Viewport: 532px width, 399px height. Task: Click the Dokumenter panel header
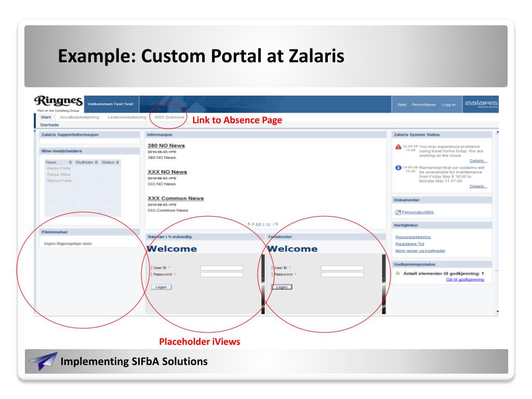pos(442,200)
